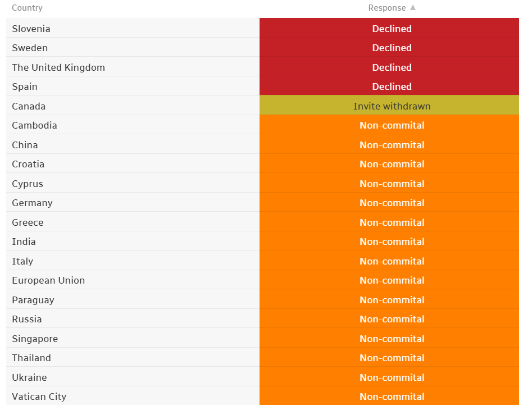Viewport: 532px width, 410px height.
Task: Select the Ukraine country name
Action: coord(29,377)
